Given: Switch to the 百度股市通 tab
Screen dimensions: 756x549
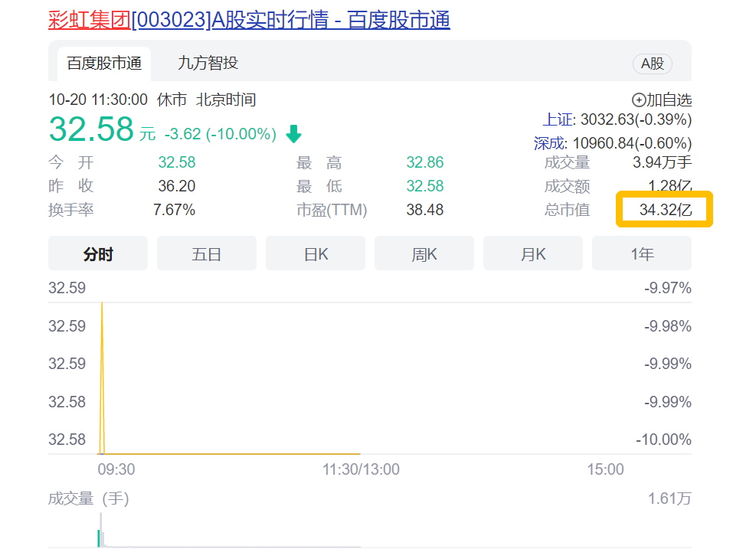Looking at the screenshot, I should click(104, 64).
